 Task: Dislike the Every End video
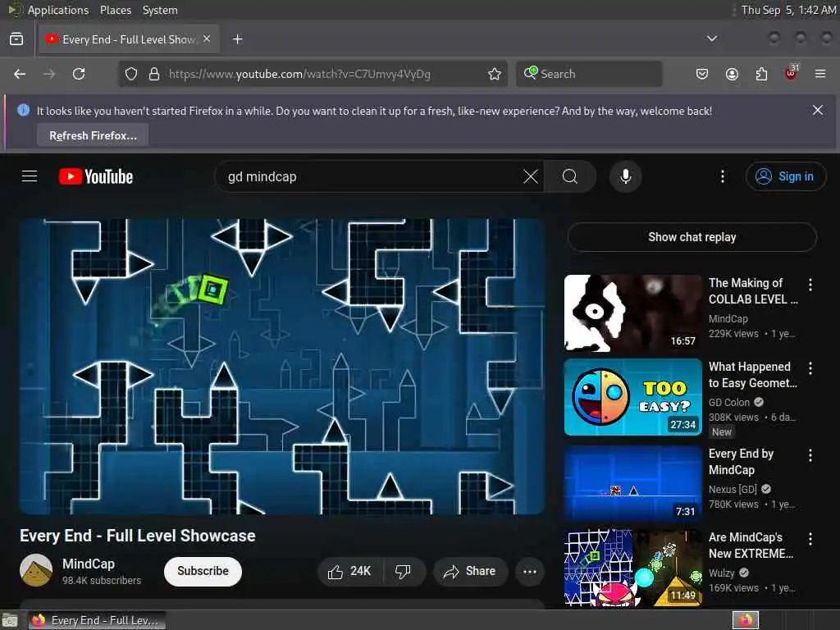[x=404, y=571]
